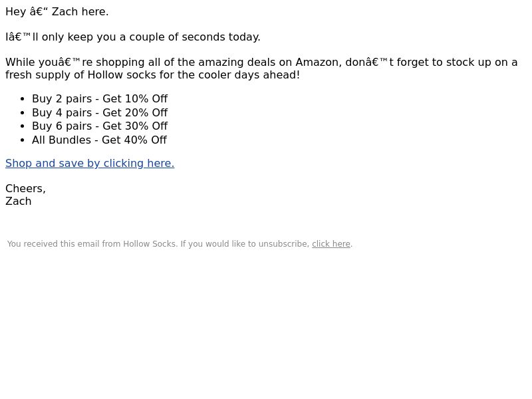Image resolution: width=532 pixels, height=399 pixels.
Task: Click the "Buy 6 pairs - Get 30% Off" item
Action: point(100,126)
